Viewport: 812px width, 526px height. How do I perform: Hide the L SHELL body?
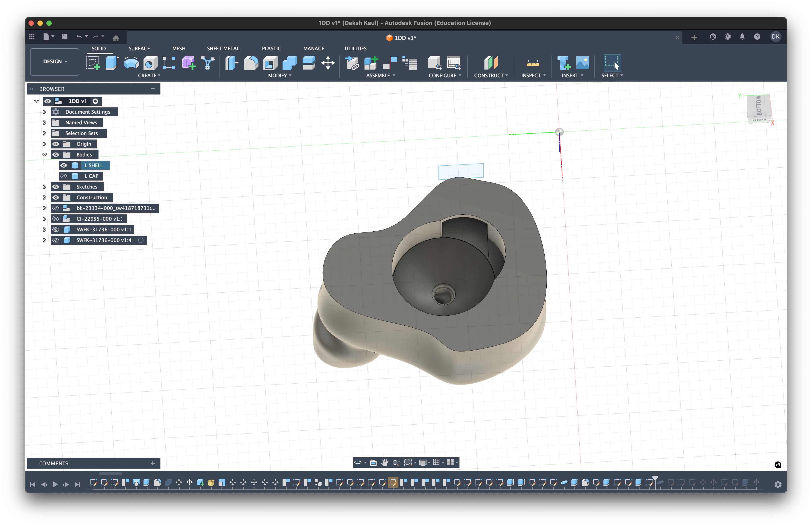click(64, 165)
